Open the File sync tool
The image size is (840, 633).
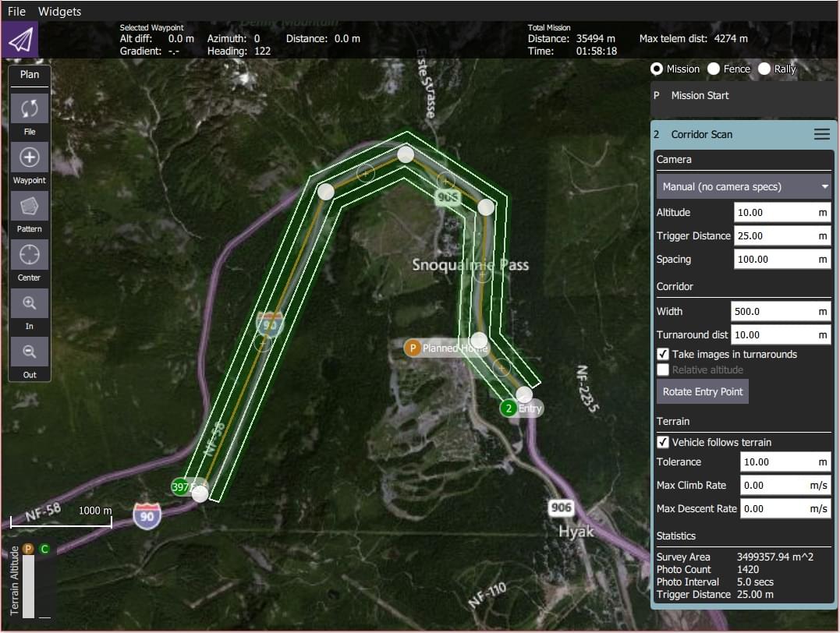30,109
